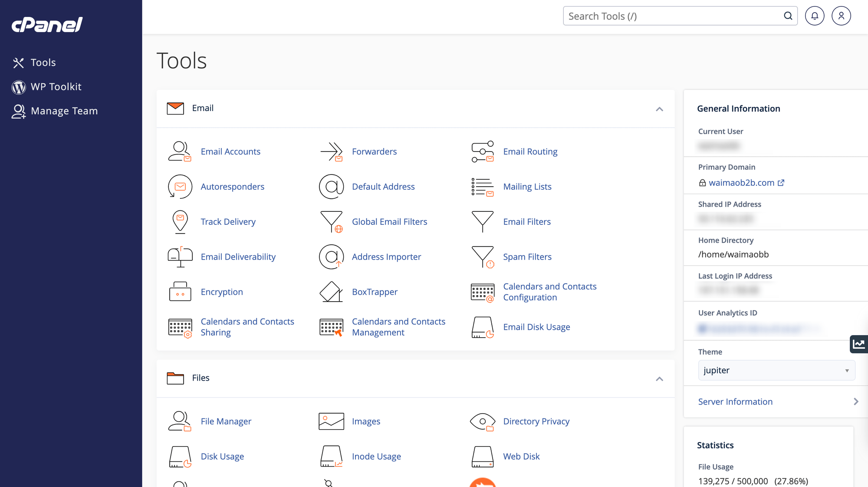The image size is (868, 487).
Task: Click the Forwarders arrow icon
Action: click(x=332, y=151)
